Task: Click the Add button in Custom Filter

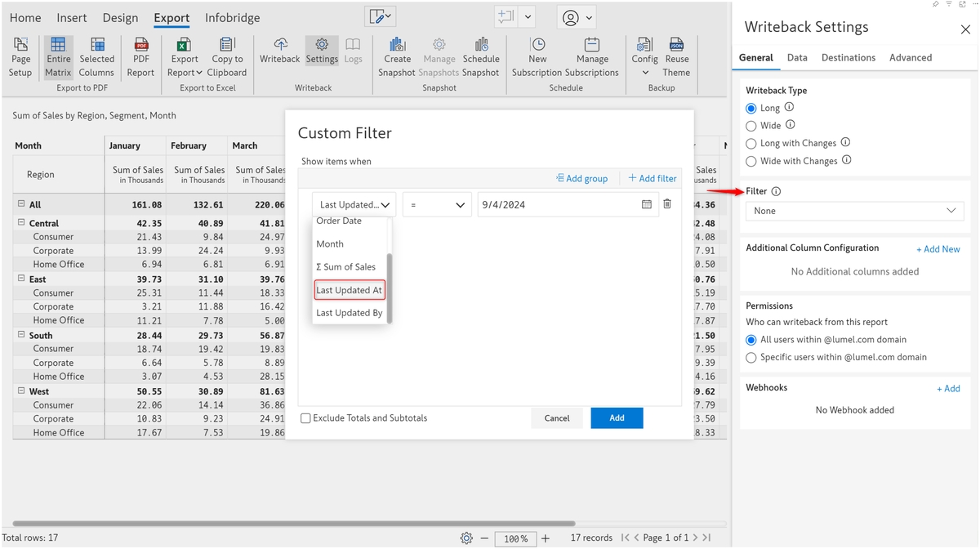Action: pyautogui.click(x=617, y=418)
